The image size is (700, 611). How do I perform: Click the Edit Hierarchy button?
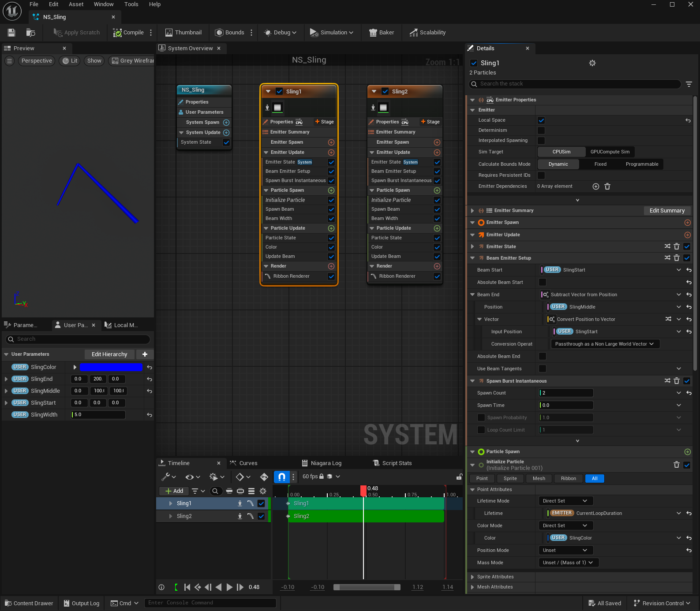tap(109, 354)
